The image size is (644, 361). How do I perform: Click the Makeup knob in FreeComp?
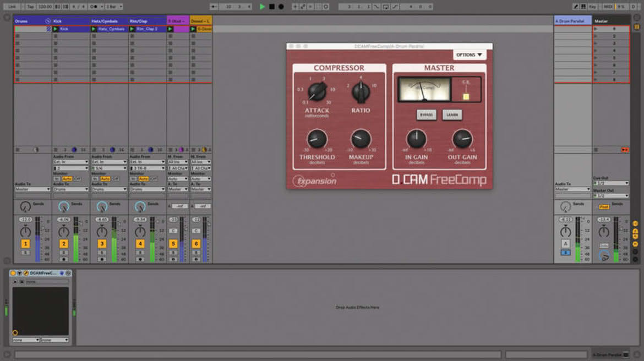pyautogui.click(x=361, y=139)
